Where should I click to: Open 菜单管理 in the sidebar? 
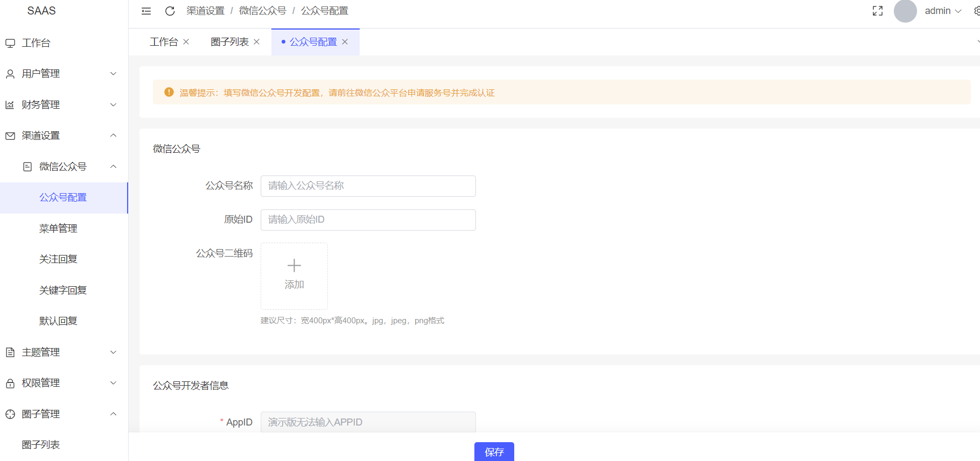click(64, 229)
